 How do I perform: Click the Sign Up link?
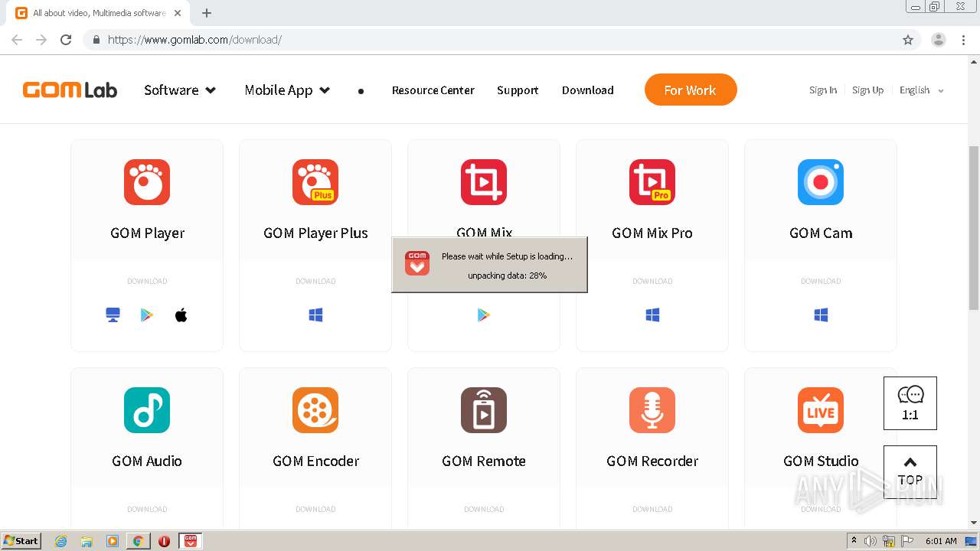(868, 90)
